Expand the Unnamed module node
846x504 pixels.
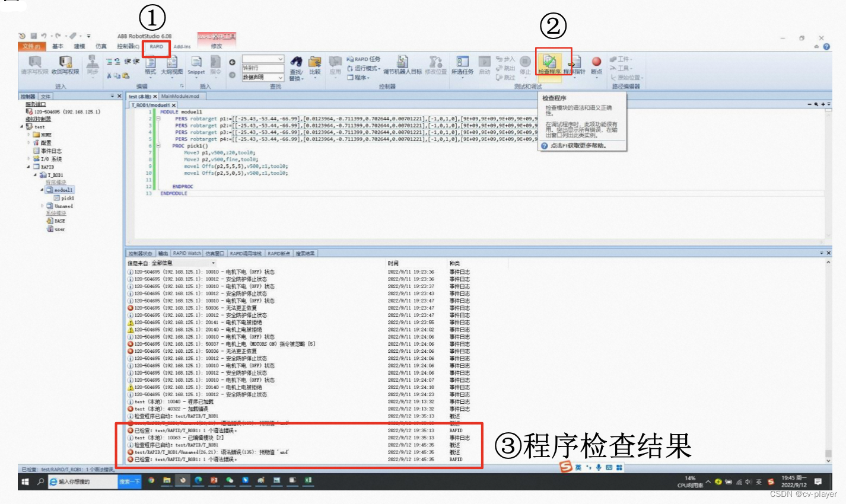tap(42, 206)
